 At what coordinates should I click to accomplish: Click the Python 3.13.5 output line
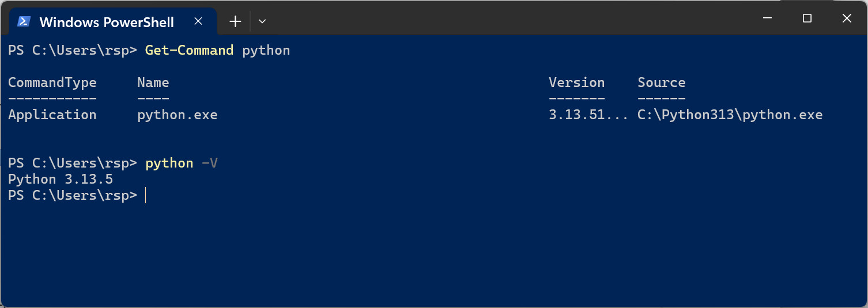(x=61, y=180)
